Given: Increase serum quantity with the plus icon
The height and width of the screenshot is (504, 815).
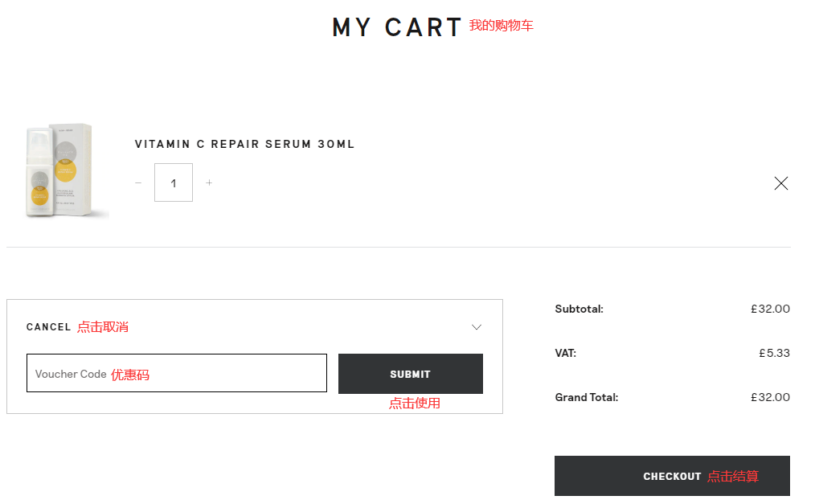Looking at the screenshot, I should (x=209, y=183).
